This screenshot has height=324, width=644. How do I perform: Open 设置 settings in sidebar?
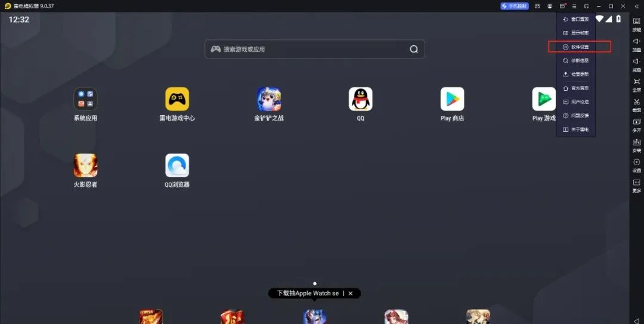tap(637, 165)
